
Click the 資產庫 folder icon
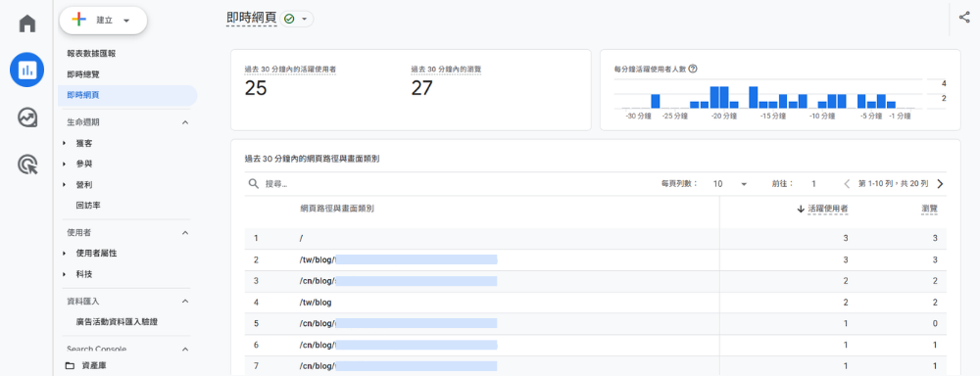(x=69, y=365)
